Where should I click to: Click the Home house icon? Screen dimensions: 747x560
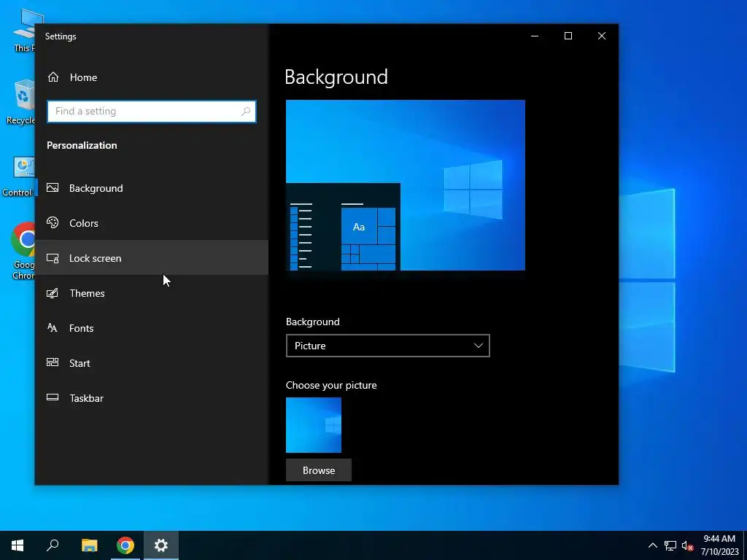pyautogui.click(x=53, y=77)
